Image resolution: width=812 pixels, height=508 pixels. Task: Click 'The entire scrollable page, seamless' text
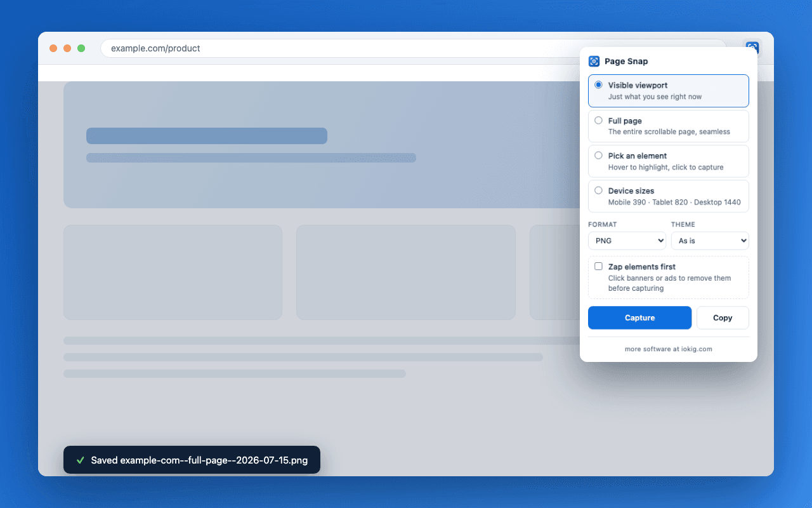point(669,131)
